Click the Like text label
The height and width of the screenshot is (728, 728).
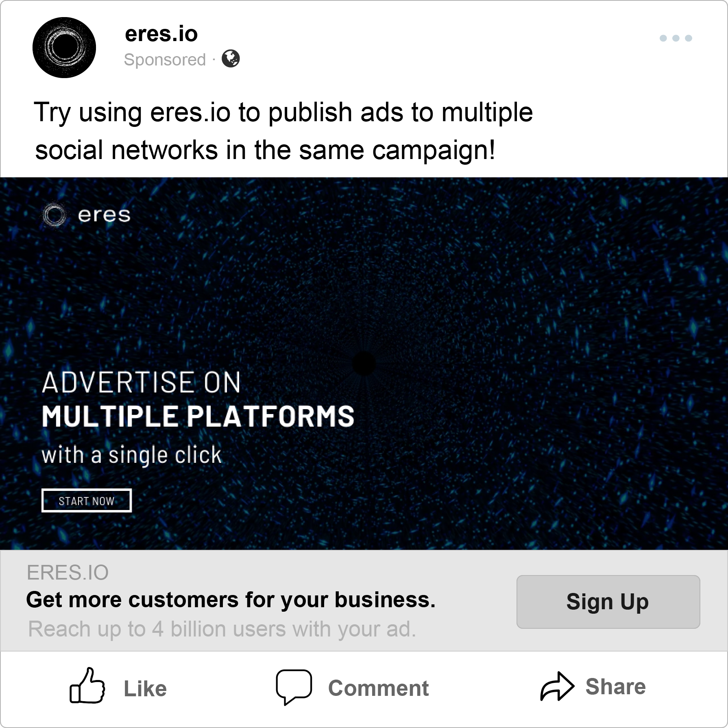coord(145,689)
